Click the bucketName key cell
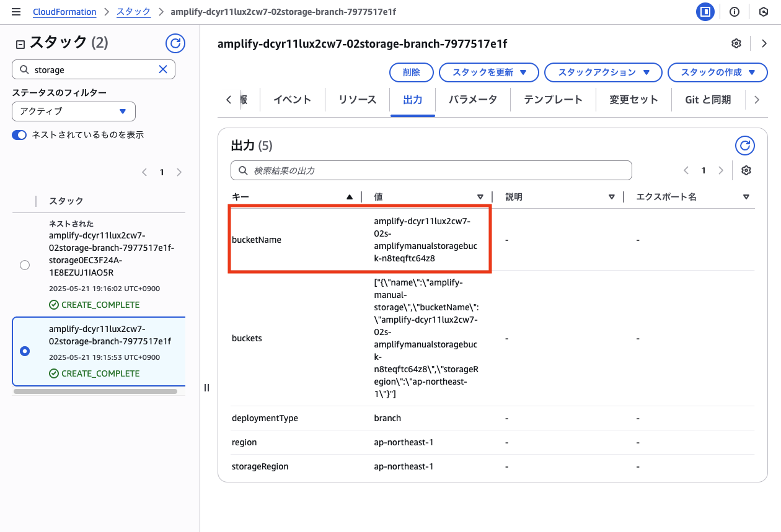Screen dimensions: 781x532 (x=257, y=240)
